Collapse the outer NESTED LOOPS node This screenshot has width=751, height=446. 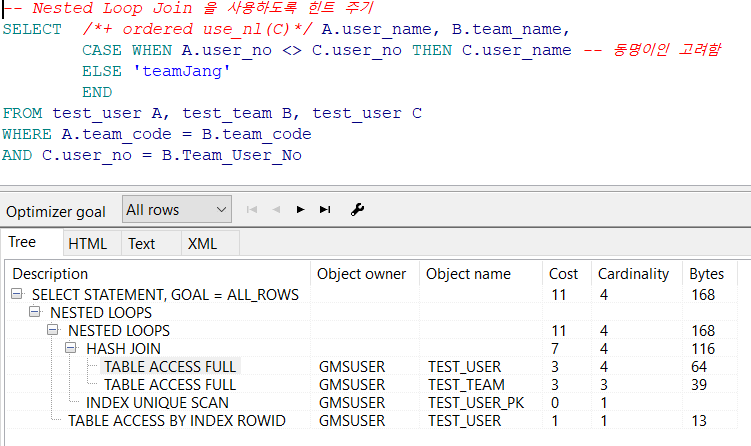(34, 312)
